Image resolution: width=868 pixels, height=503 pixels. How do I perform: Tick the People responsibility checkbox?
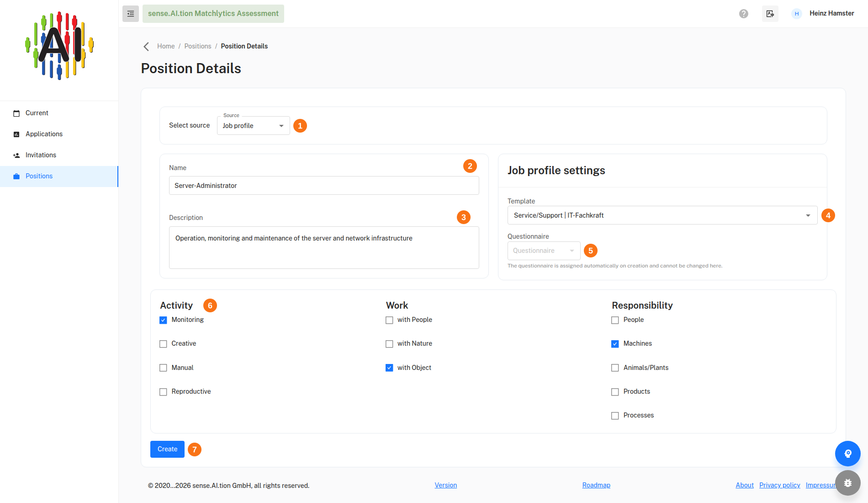click(615, 320)
